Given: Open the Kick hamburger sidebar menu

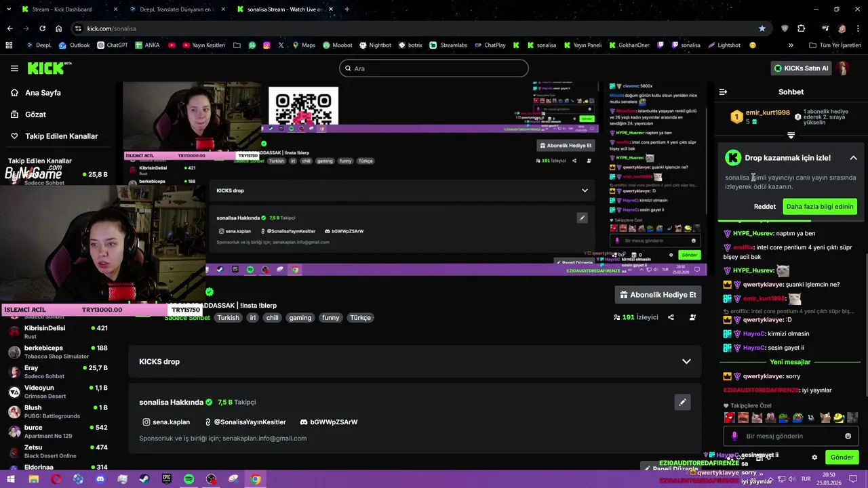Looking at the screenshot, I should (14, 68).
